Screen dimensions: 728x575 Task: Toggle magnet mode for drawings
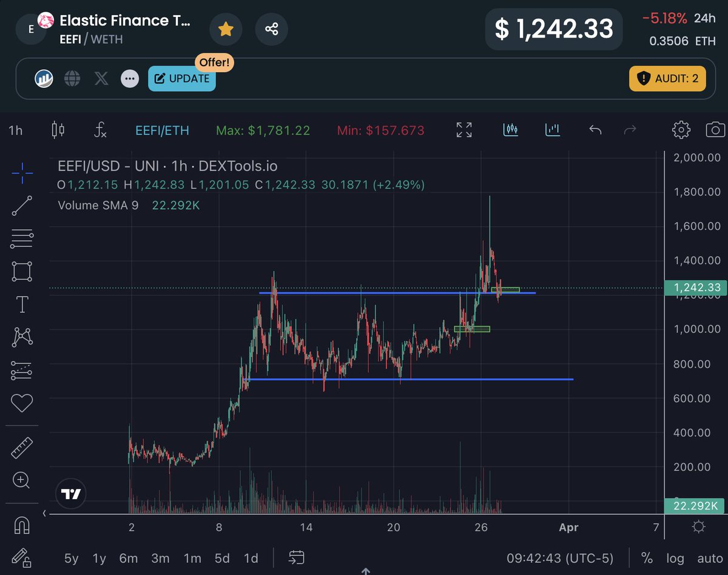click(x=22, y=525)
